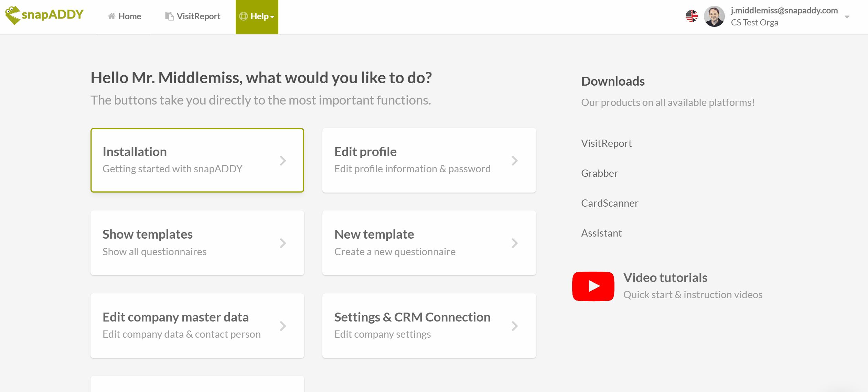
Task: Click the VisitReport document icon
Action: (x=169, y=16)
